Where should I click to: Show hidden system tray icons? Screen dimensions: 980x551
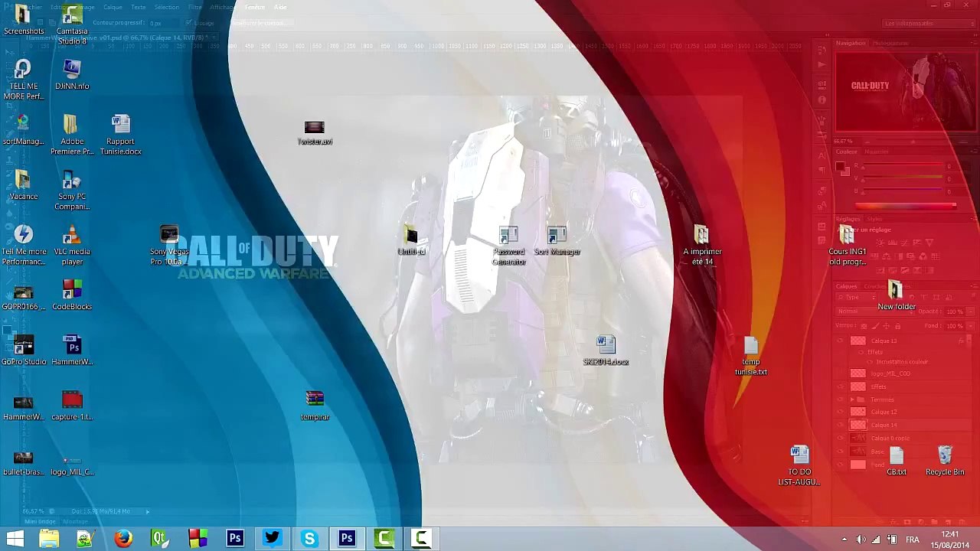coord(844,540)
